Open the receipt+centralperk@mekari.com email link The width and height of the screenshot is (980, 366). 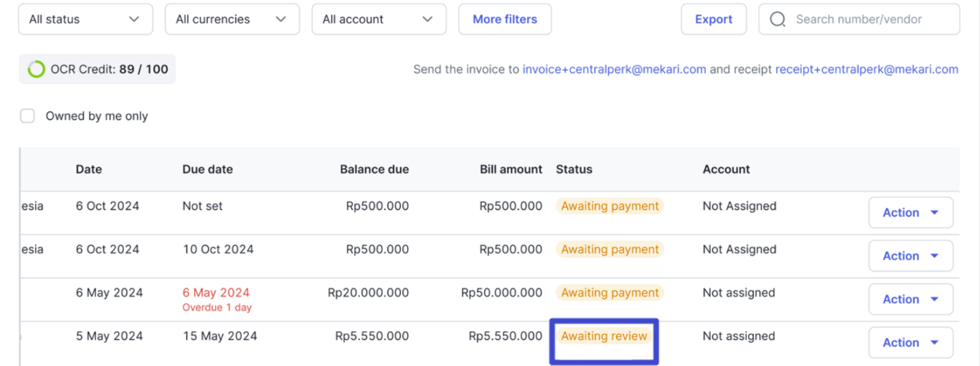tap(867, 69)
